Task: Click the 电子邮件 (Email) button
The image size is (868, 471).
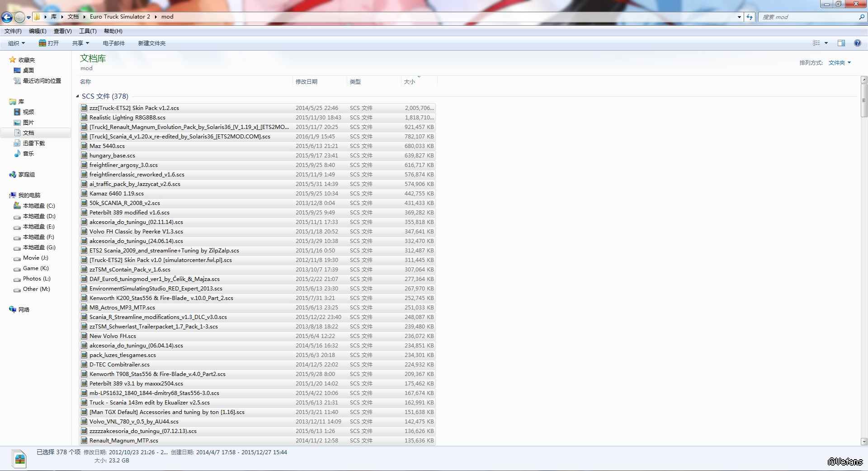Action: click(x=113, y=43)
